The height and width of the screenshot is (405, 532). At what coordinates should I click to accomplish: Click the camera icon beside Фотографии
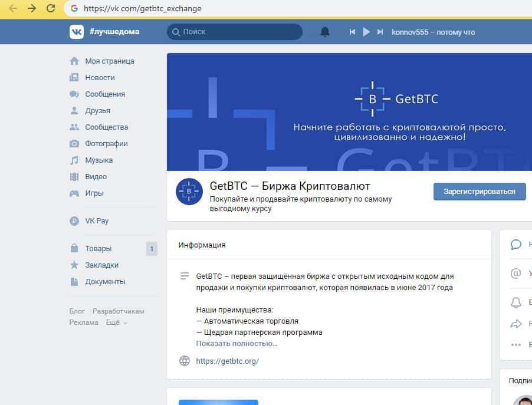(74, 144)
